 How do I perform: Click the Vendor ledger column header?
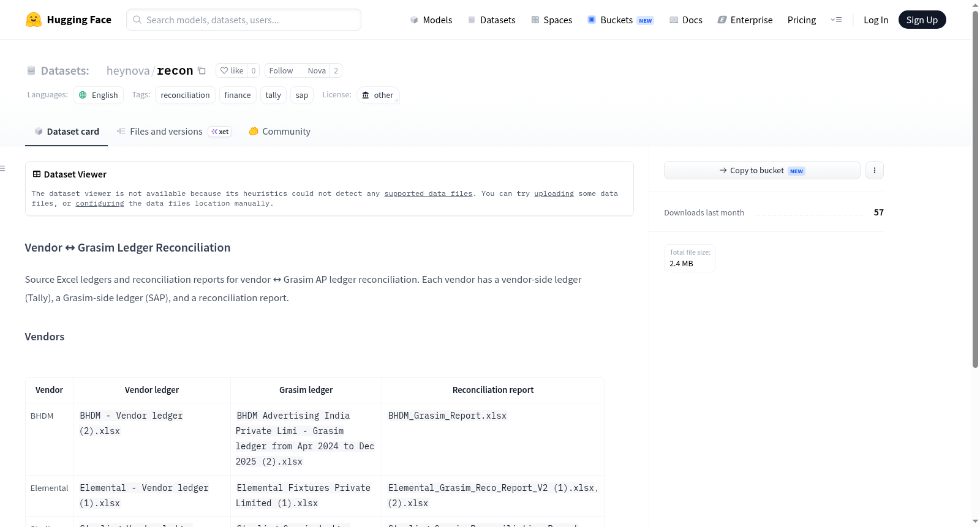pyautogui.click(x=152, y=390)
